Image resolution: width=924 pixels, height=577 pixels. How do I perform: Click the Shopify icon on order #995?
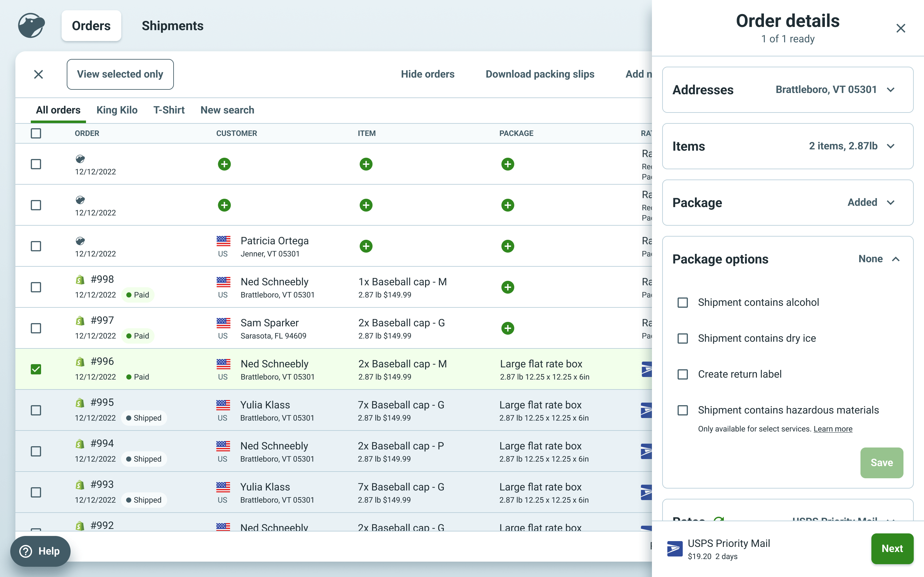click(x=80, y=403)
